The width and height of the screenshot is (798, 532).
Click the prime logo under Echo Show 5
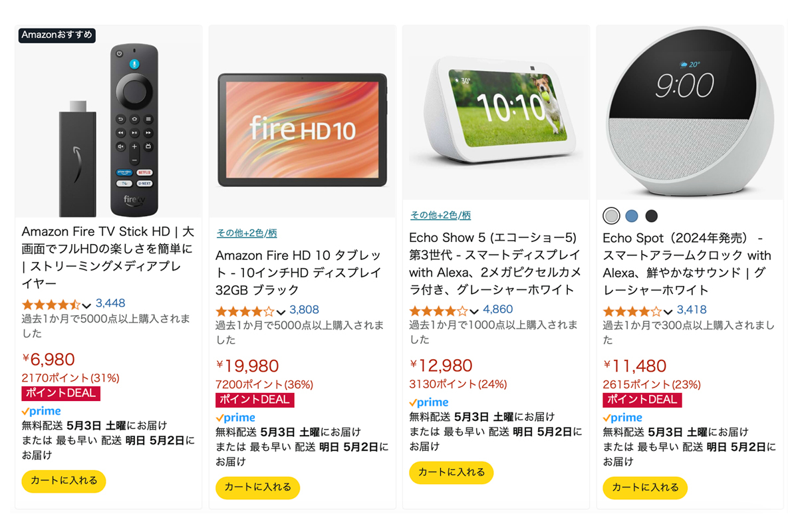pyautogui.click(x=429, y=402)
